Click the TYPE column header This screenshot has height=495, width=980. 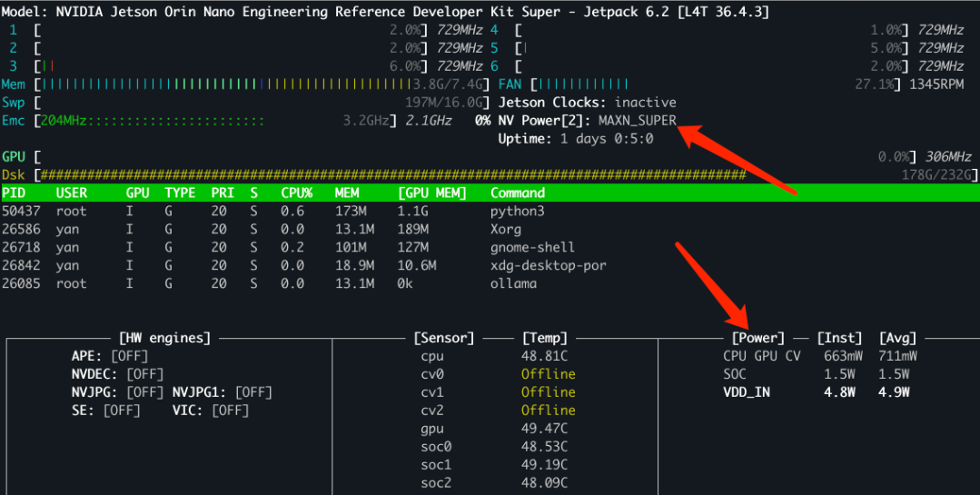pos(180,193)
